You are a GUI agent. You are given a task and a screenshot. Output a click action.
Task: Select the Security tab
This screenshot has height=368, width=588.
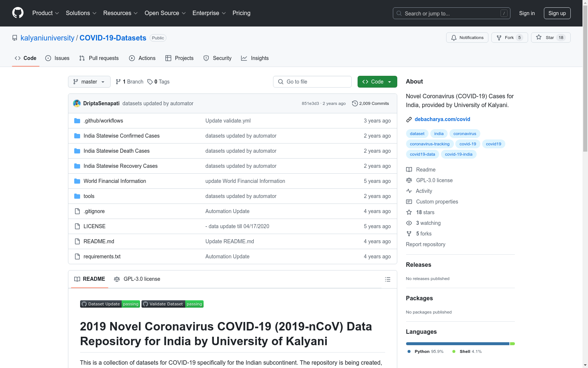point(218,58)
